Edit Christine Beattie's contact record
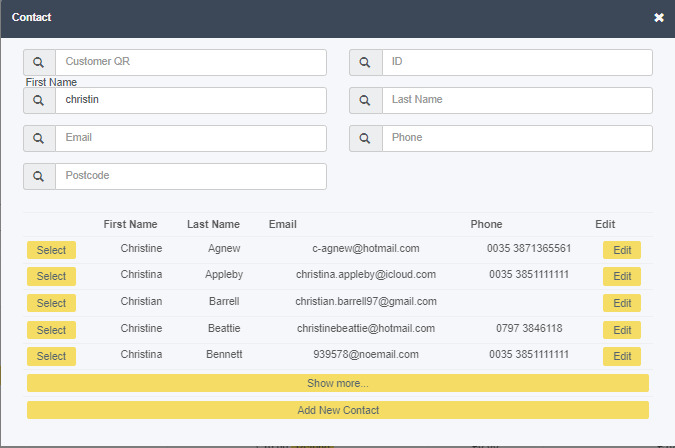675x448 pixels. point(622,330)
